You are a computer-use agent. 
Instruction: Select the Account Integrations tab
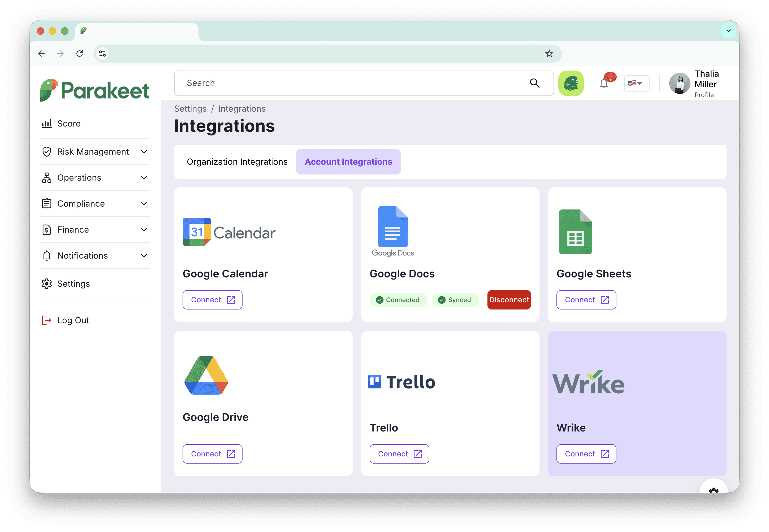point(348,162)
